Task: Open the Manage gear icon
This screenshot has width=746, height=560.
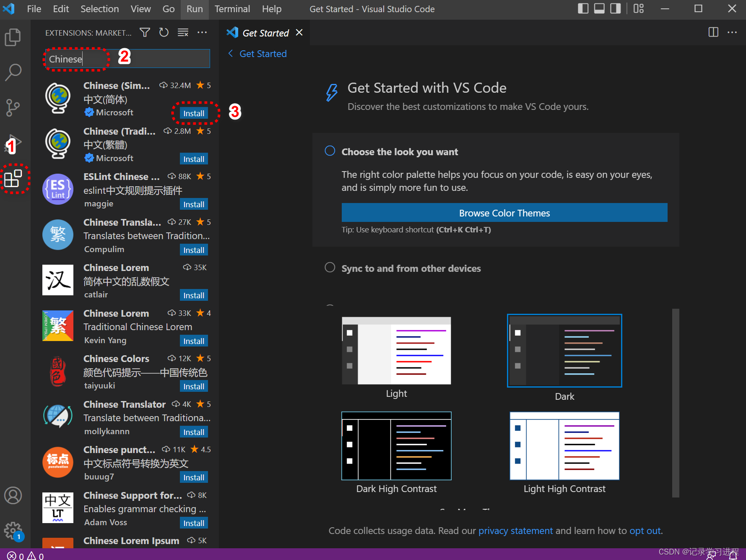Action: 13,531
